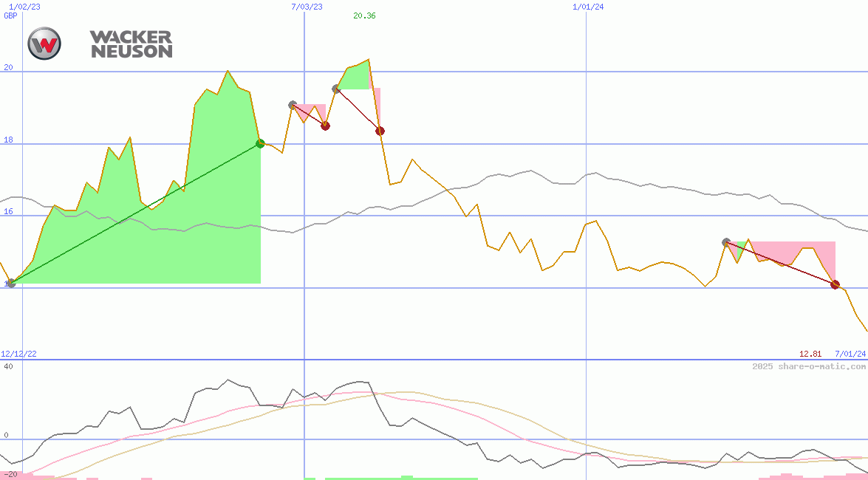
Task: Click the red exit marker nearest the 7/03/23 line
Action: coord(325,126)
